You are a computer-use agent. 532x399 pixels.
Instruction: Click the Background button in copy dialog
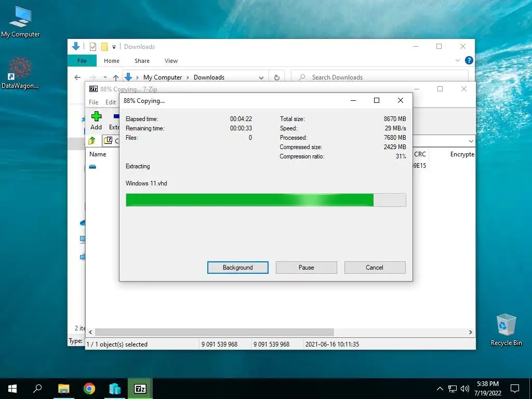point(237,268)
